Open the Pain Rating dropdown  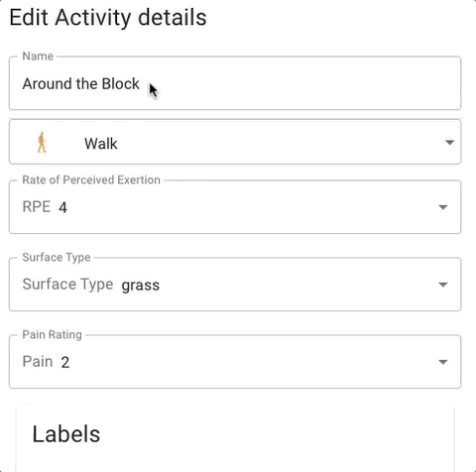click(x=235, y=362)
